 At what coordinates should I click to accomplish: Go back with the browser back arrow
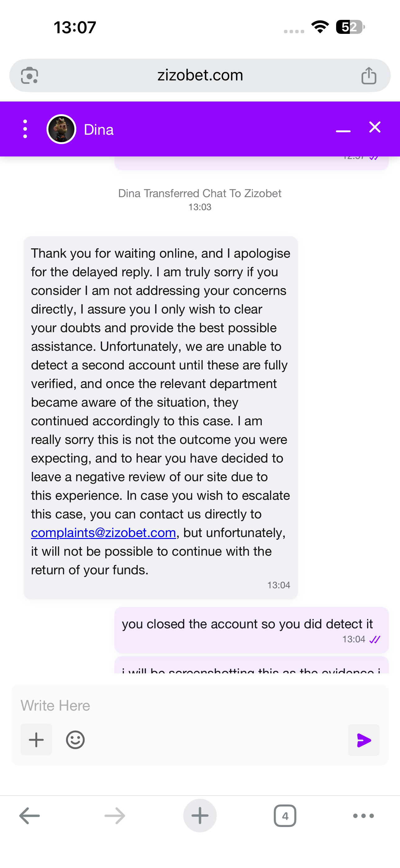coord(30,816)
